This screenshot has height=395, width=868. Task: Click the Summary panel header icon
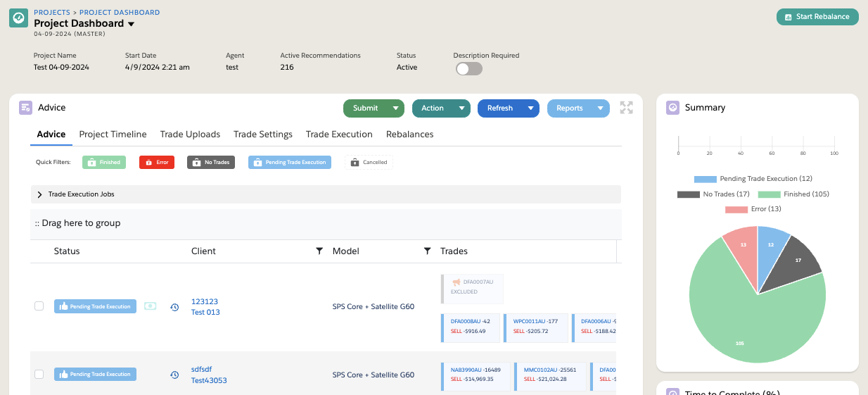pyautogui.click(x=672, y=108)
